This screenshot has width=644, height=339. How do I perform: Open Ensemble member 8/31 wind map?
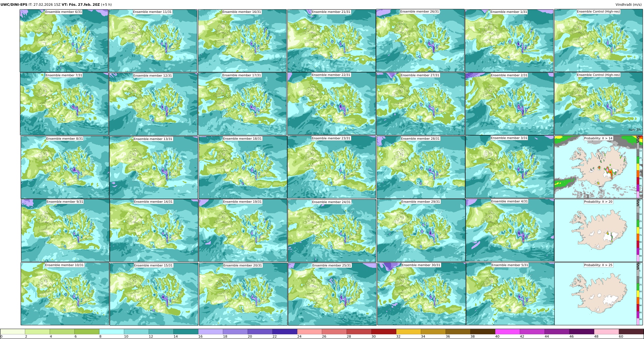coord(65,167)
